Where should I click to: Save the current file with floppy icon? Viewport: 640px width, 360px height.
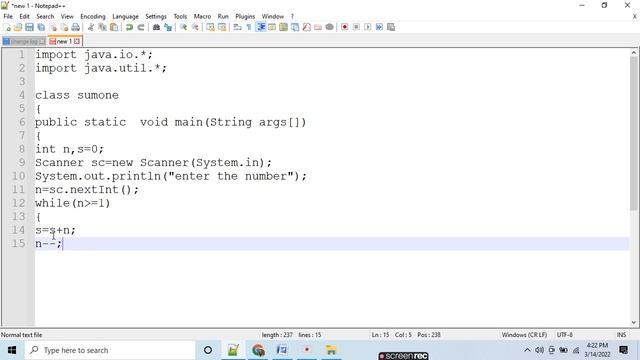(x=29, y=27)
